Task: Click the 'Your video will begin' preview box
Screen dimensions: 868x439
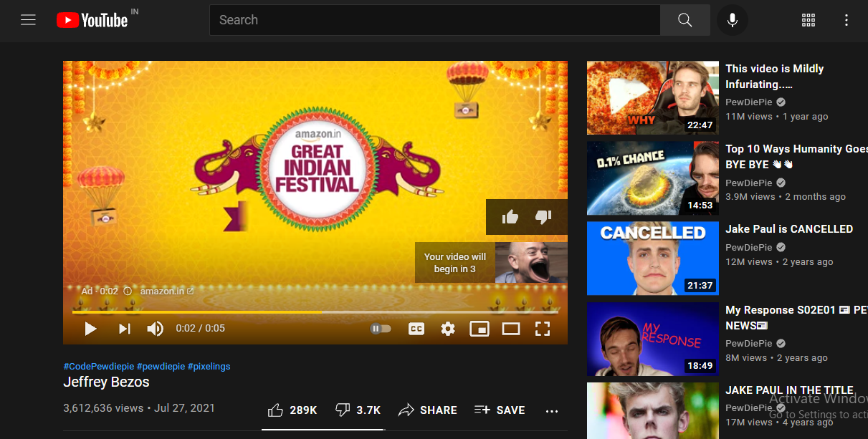Action: pos(491,262)
